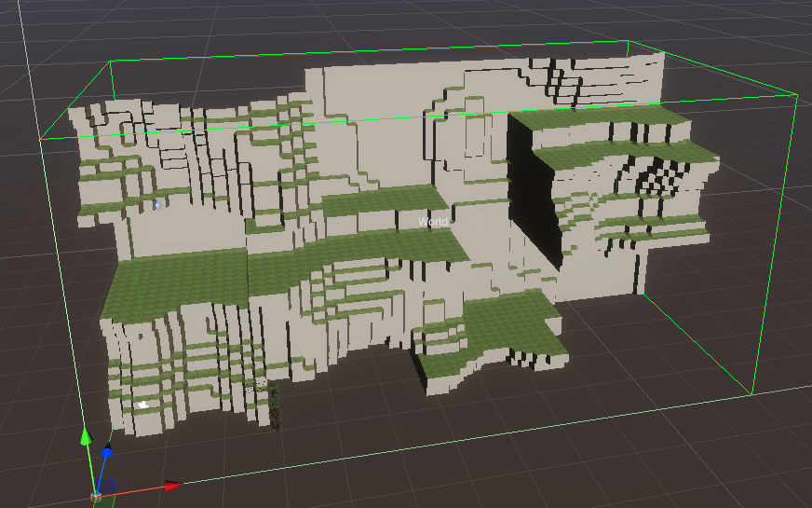
Task: Grab the blue Z-axis gizmo arrow
Action: [x=107, y=452]
